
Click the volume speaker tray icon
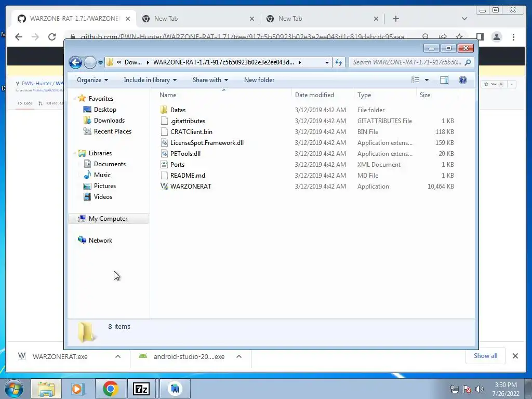click(x=480, y=389)
